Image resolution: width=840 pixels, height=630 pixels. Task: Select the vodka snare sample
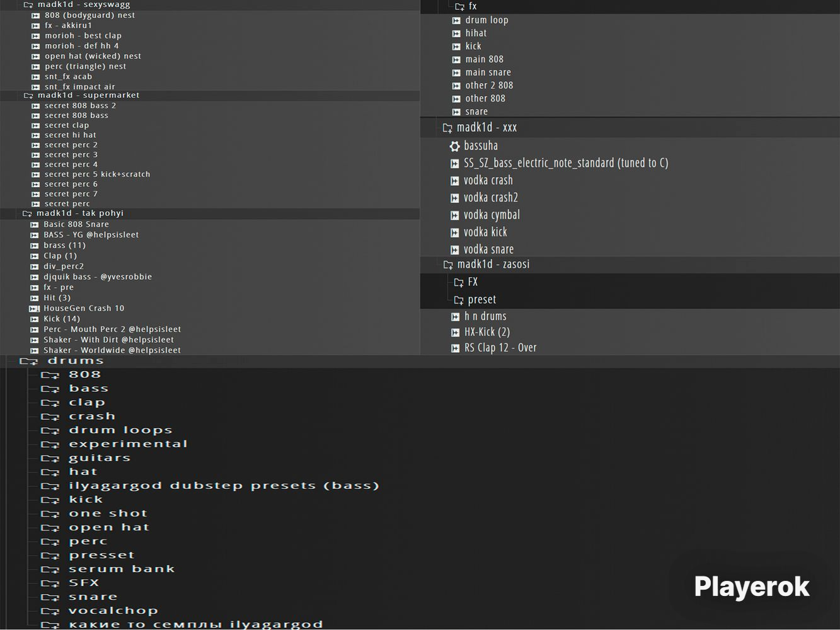pyautogui.click(x=488, y=249)
